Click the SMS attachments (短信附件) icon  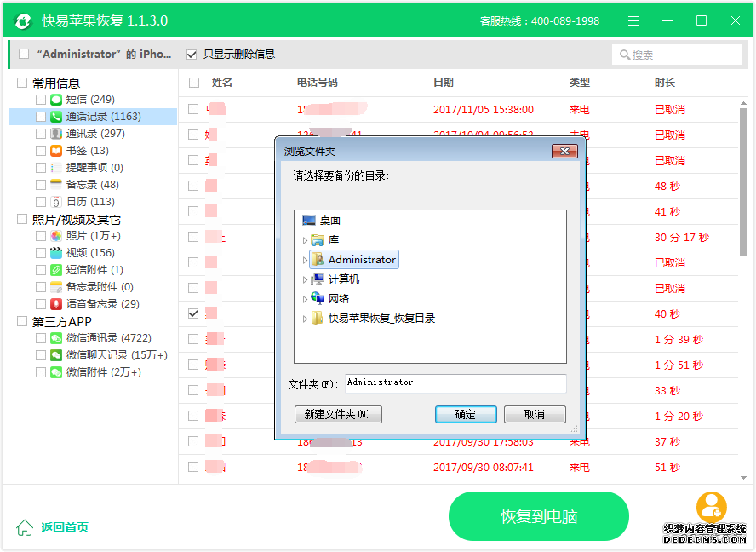[x=56, y=270]
